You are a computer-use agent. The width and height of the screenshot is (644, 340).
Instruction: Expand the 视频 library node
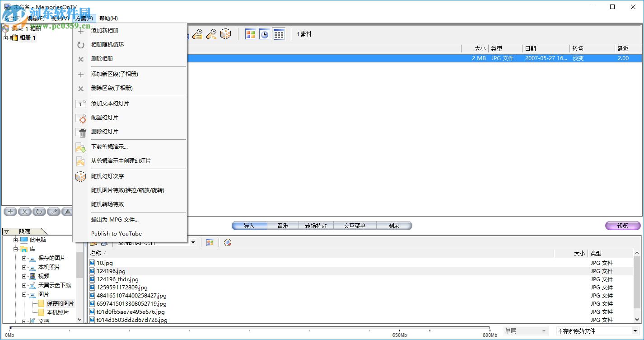pyautogui.click(x=24, y=276)
